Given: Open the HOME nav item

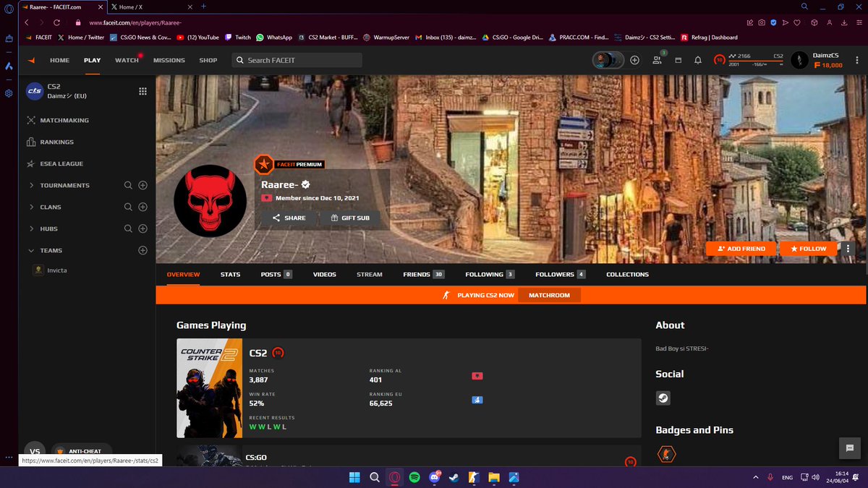Looking at the screenshot, I should coord(59,60).
